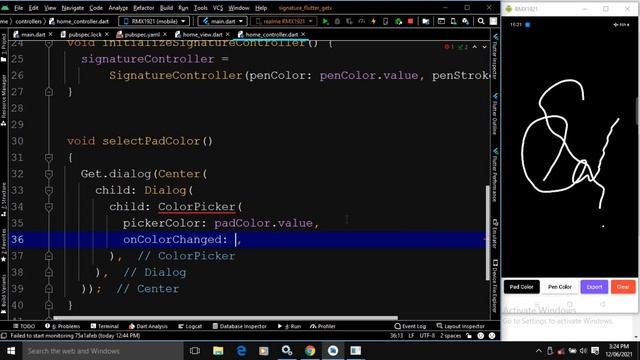Close the pubspec.lock editor tab
The width and height of the screenshot is (640, 360).
tap(107, 34)
